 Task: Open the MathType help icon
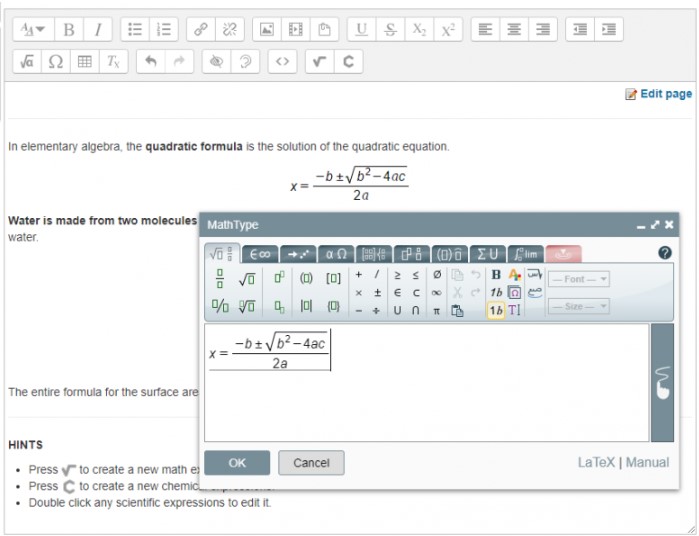tap(664, 253)
